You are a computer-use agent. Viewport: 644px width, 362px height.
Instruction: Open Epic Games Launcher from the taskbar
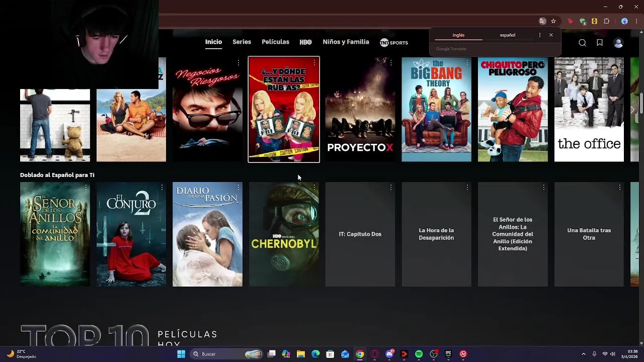pyautogui.click(x=448, y=354)
